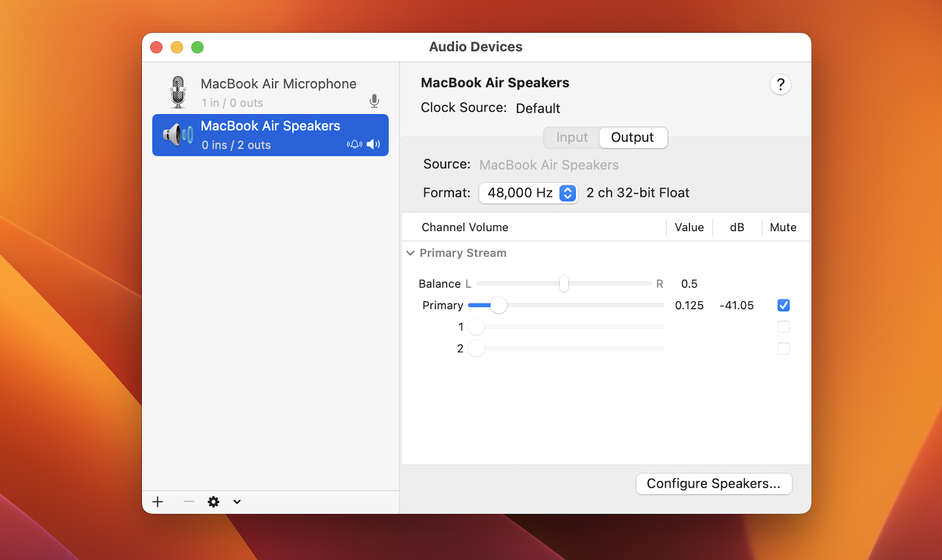Click the alert sound bell icon on Speakers row
Image resolution: width=942 pixels, height=560 pixels.
click(x=354, y=144)
